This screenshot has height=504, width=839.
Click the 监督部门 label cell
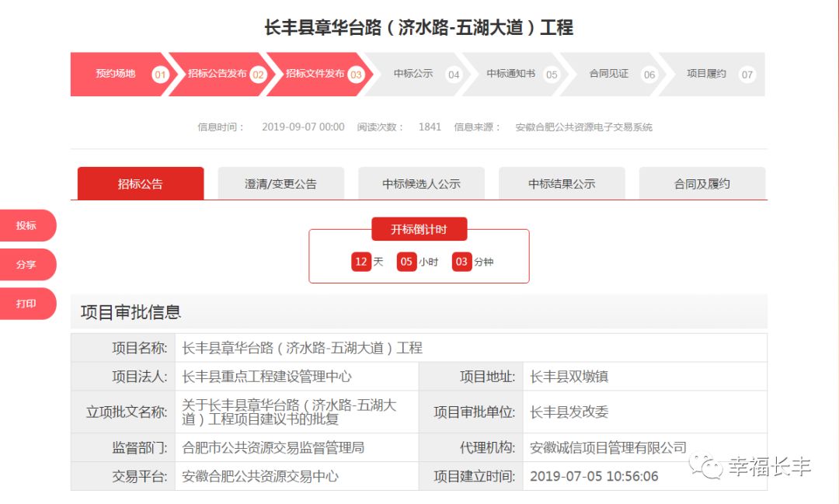point(123,448)
